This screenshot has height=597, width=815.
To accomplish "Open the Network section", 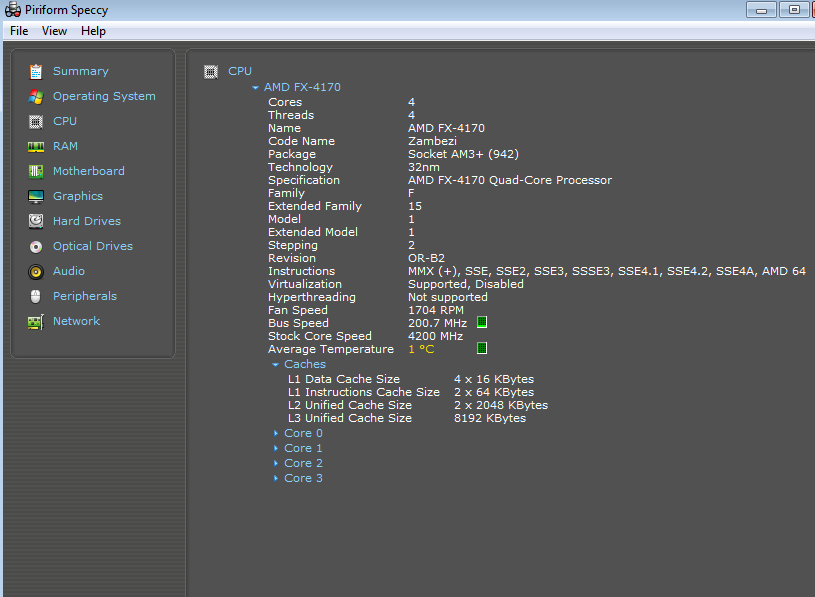I will tap(76, 321).
